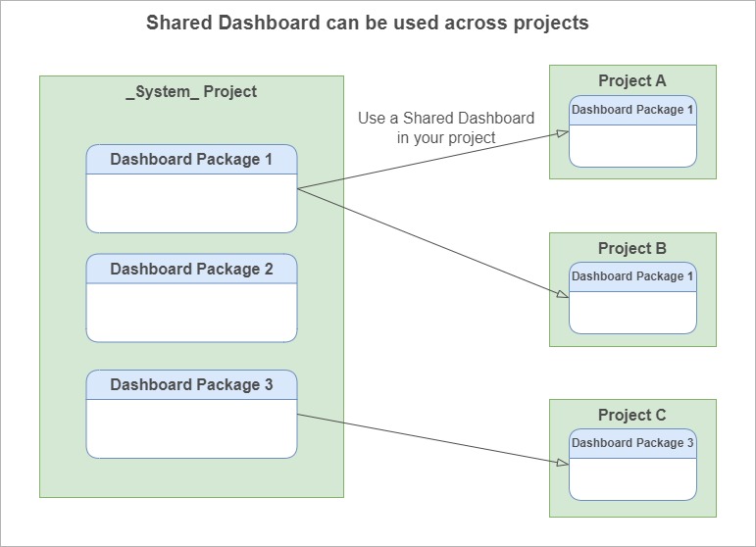Click Dashboard Package 2 header in _System_ Project
Screen dimensions: 756x547
pos(191,269)
